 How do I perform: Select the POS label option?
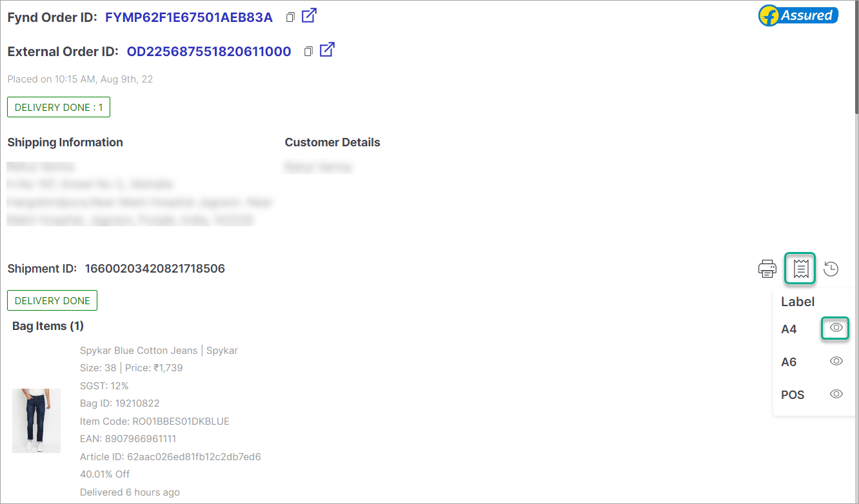point(793,395)
